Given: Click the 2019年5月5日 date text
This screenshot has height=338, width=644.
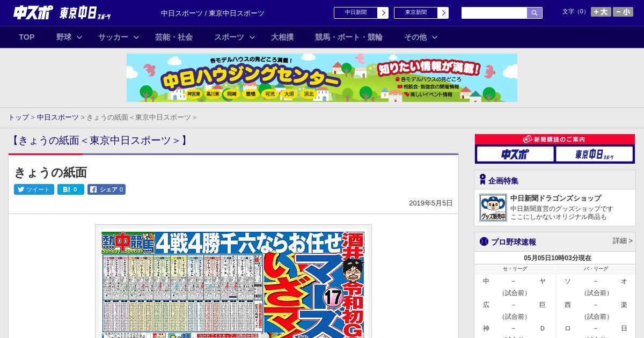Looking at the screenshot, I should click(431, 203).
